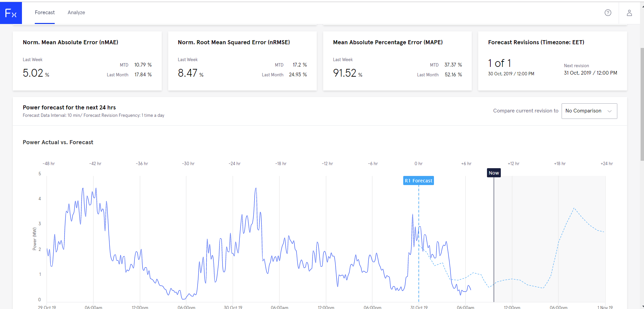The width and height of the screenshot is (644, 309).
Task: Click the 0 hr axis label
Action: click(418, 163)
